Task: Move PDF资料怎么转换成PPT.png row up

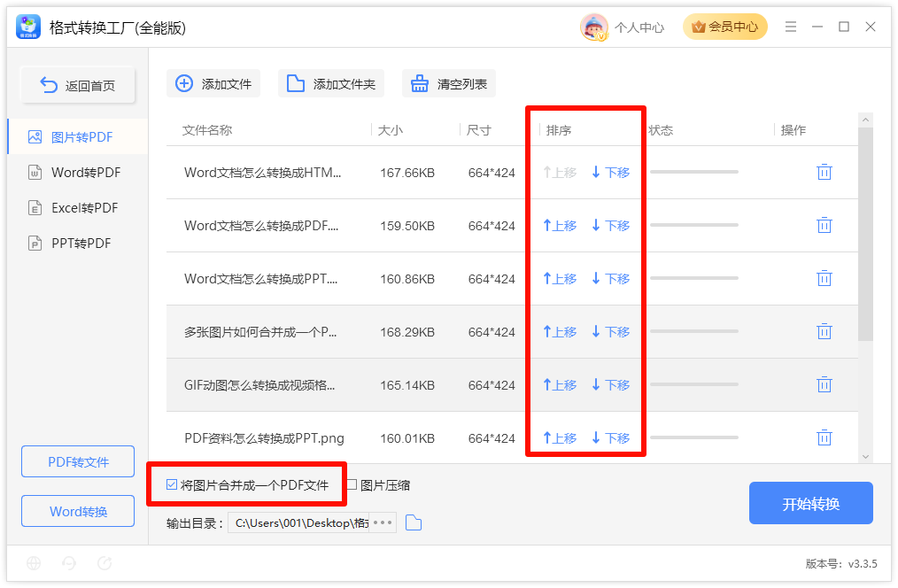Action: 560,438
